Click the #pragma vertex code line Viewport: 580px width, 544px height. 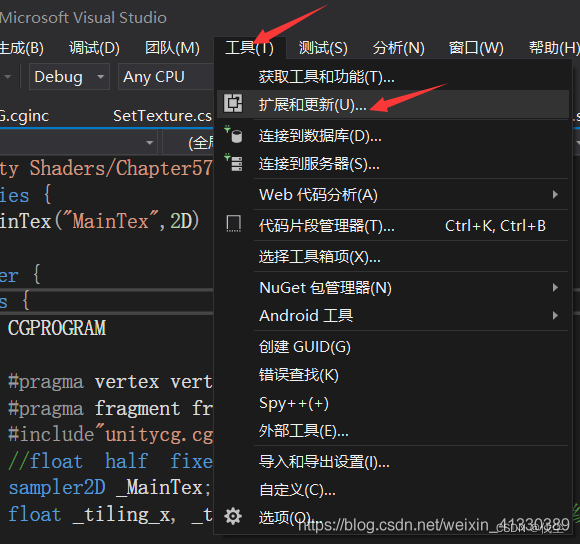pyautogui.click(x=110, y=381)
